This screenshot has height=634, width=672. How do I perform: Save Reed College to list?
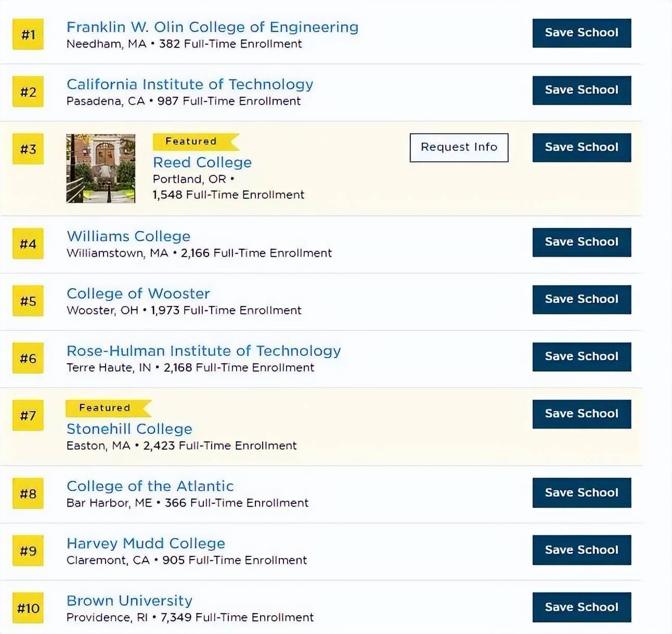(x=581, y=147)
